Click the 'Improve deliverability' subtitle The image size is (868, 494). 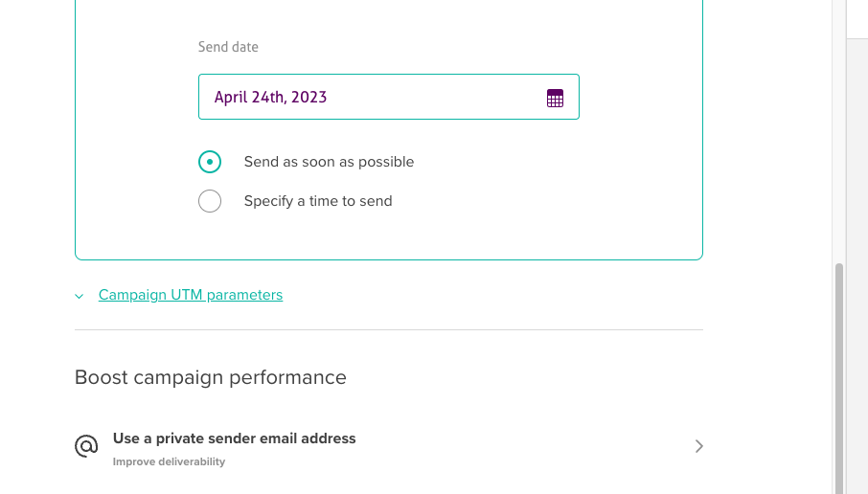169,461
